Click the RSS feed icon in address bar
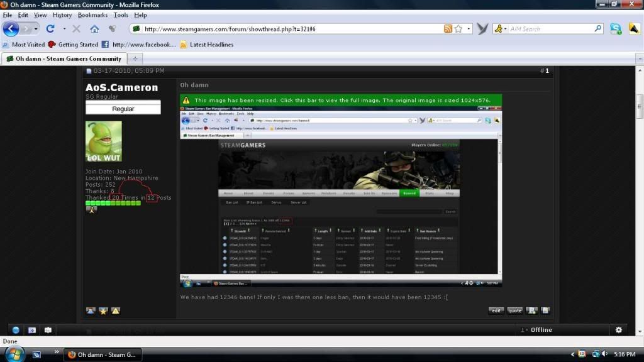Screen dimensions: 644x362 point(448,29)
